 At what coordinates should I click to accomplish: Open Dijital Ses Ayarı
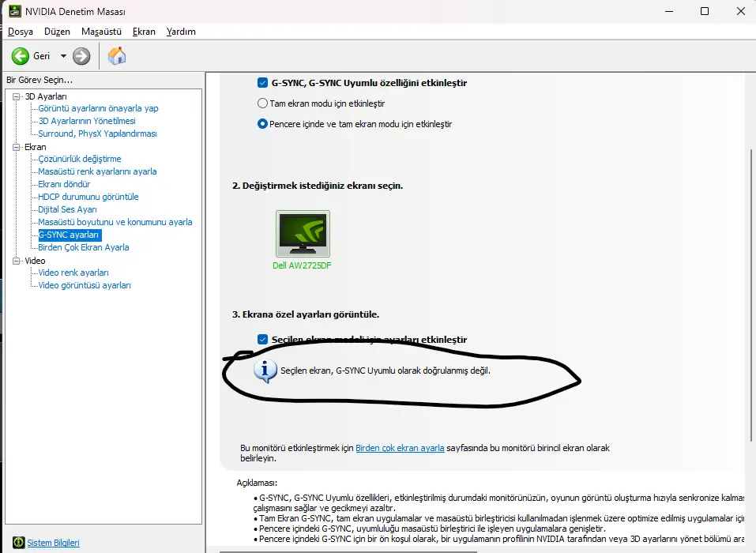pos(67,209)
